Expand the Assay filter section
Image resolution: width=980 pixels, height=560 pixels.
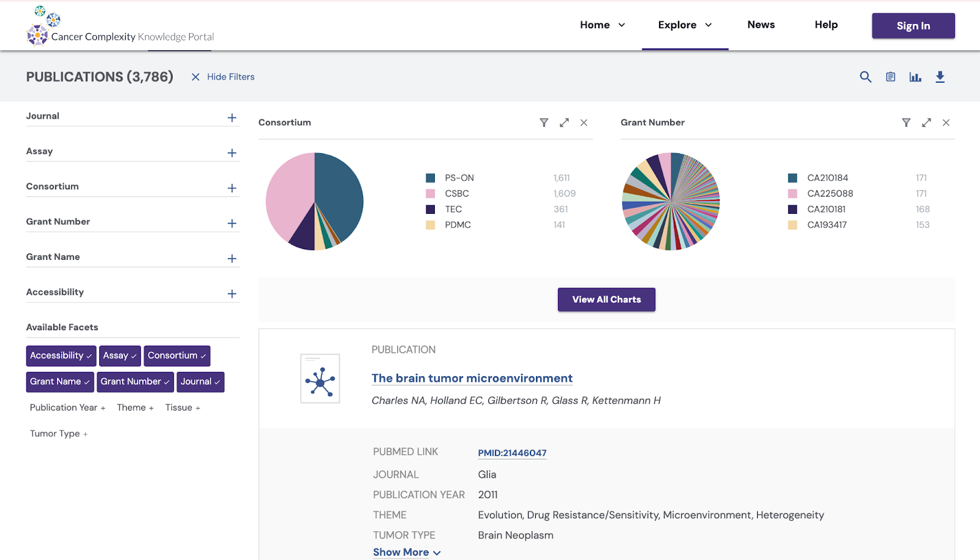click(x=232, y=153)
